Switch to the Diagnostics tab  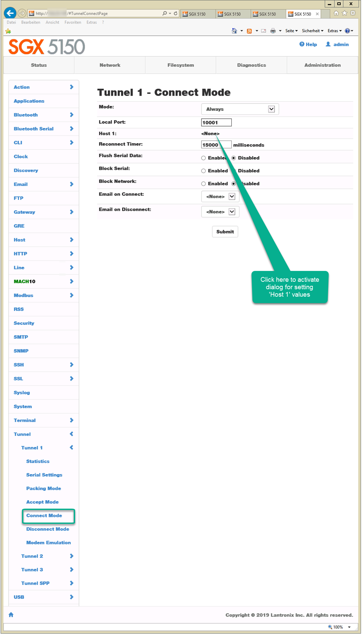[x=252, y=65]
